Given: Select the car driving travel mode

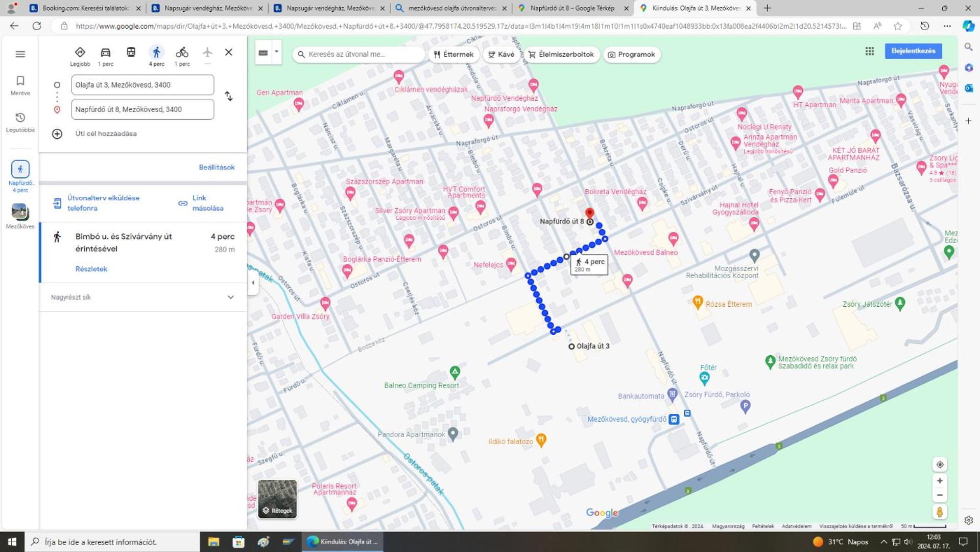Looking at the screenshot, I should [x=106, y=56].
